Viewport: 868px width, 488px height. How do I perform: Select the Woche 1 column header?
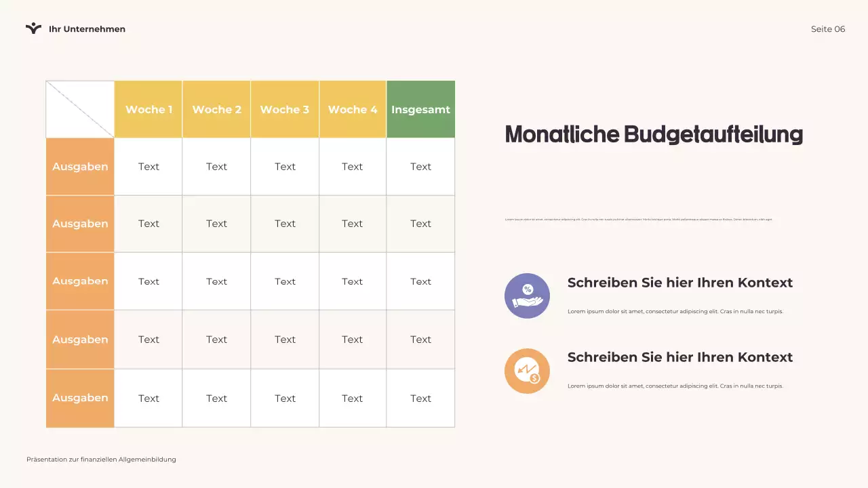149,109
